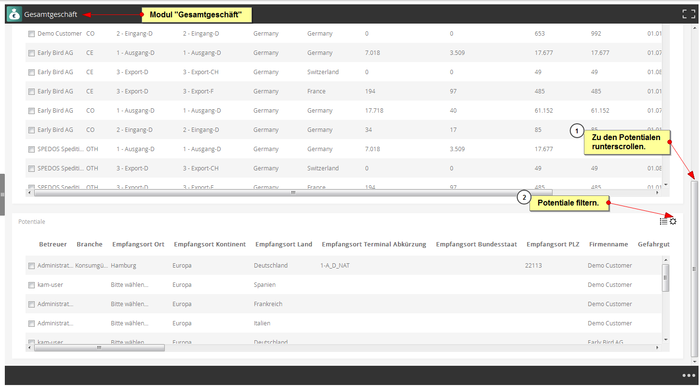Toggle fullscreen with the corner-brackets icon
This screenshot has height=386, width=700.
pyautogui.click(x=688, y=14)
